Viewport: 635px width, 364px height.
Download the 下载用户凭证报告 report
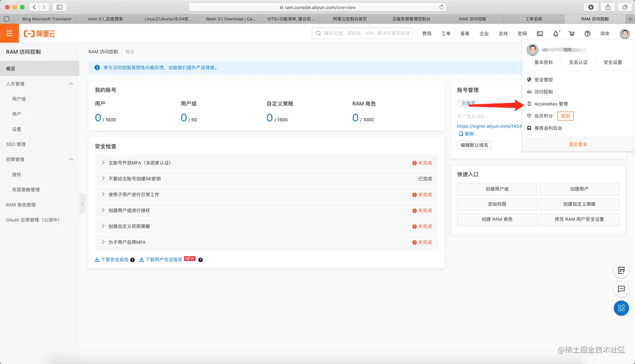pyautogui.click(x=161, y=260)
